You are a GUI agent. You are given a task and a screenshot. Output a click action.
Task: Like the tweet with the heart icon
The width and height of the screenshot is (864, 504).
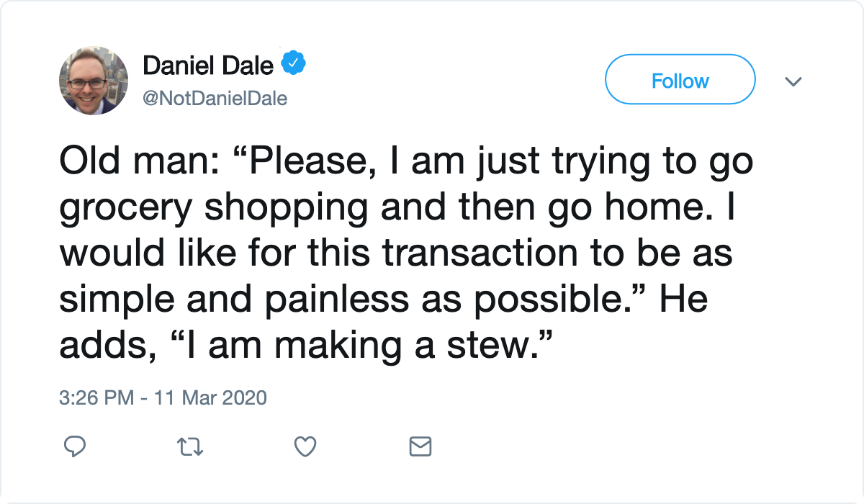click(x=306, y=447)
